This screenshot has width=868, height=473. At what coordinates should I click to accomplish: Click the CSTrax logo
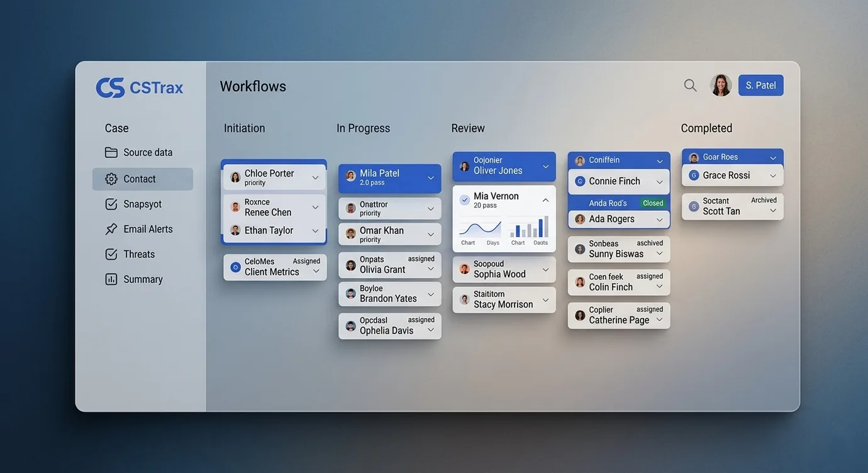[139, 87]
